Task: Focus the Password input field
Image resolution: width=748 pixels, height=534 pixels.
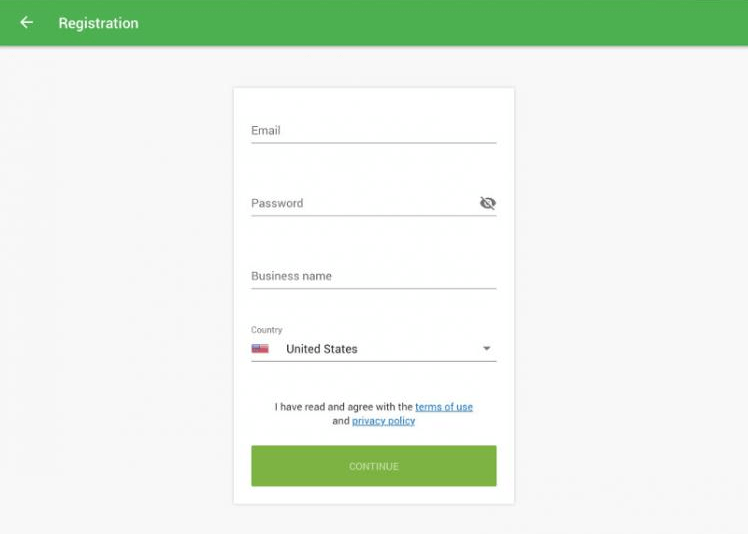Action: tap(360, 203)
